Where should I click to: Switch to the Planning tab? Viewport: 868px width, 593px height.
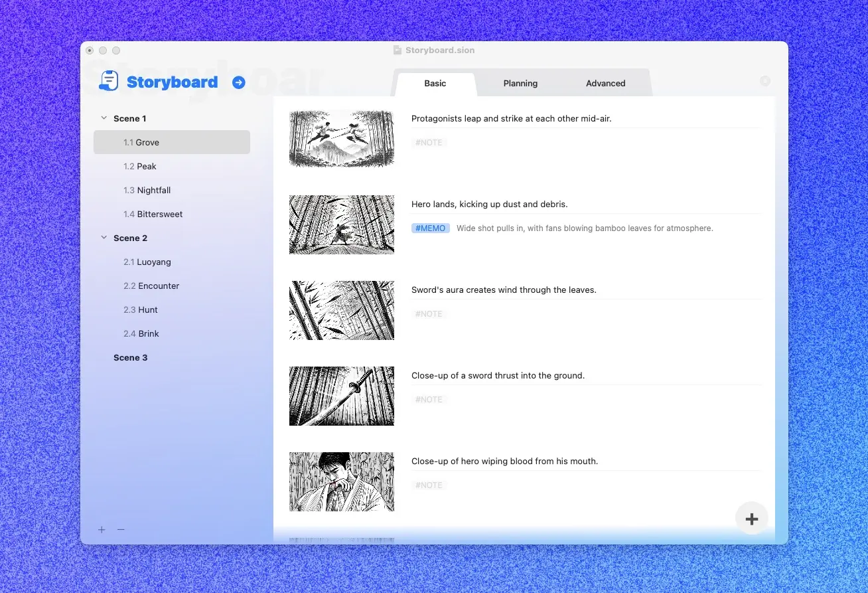(x=520, y=84)
